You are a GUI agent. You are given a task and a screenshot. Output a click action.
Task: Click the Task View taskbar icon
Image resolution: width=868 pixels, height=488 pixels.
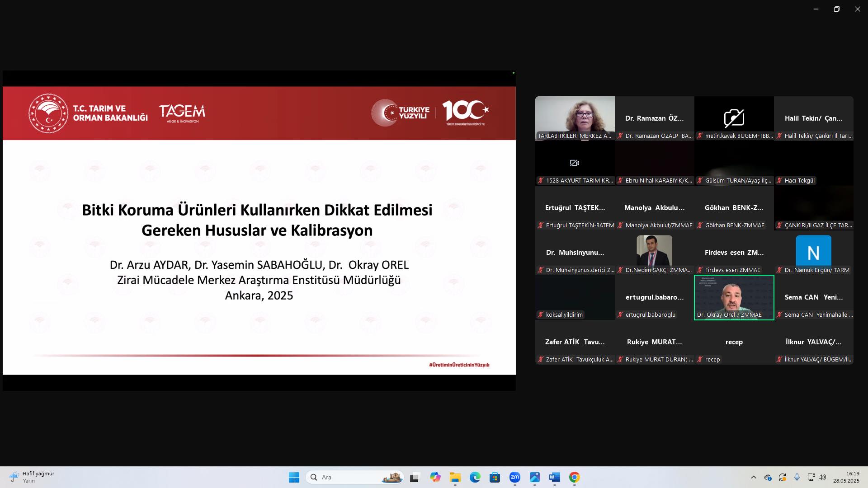click(415, 477)
